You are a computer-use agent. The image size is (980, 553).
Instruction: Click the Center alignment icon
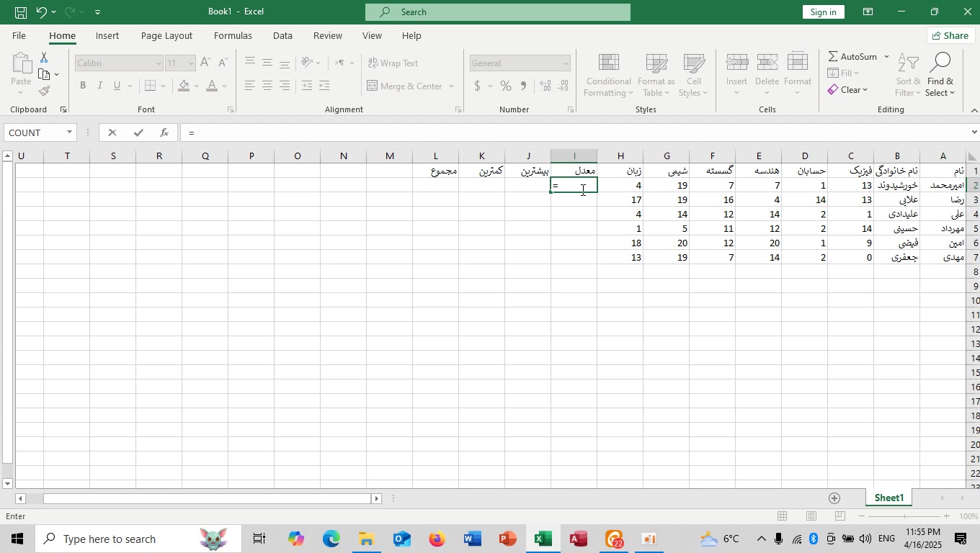coord(267,86)
